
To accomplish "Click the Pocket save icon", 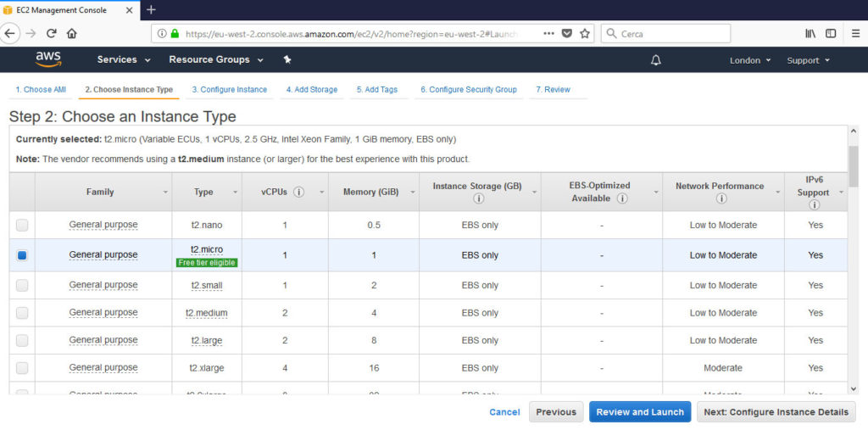I will (567, 34).
